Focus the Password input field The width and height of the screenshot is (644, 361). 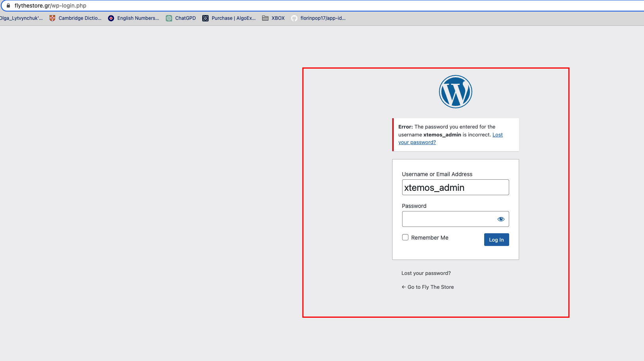click(x=455, y=219)
